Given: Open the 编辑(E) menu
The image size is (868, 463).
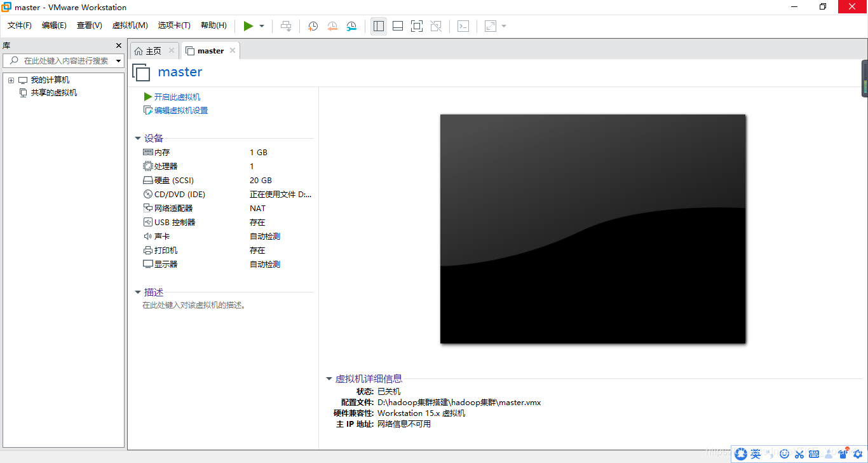Looking at the screenshot, I should pos(54,25).
